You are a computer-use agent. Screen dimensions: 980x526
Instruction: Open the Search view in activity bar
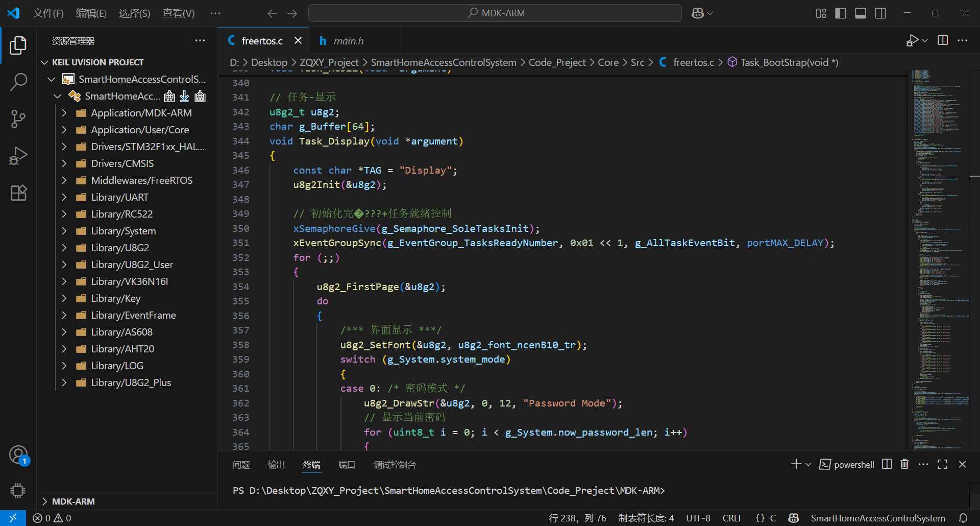click(x=18, y=82)
